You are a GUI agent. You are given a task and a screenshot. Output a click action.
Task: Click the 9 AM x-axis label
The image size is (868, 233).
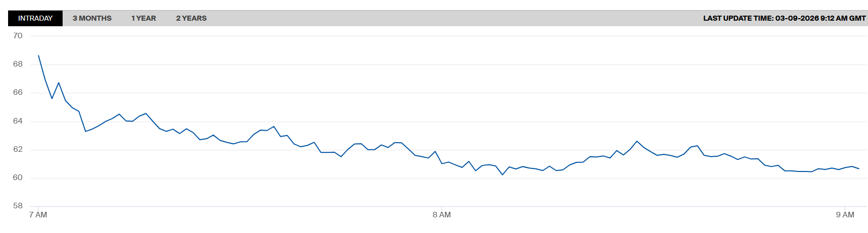pyautogui.click(x=845, y=215)
